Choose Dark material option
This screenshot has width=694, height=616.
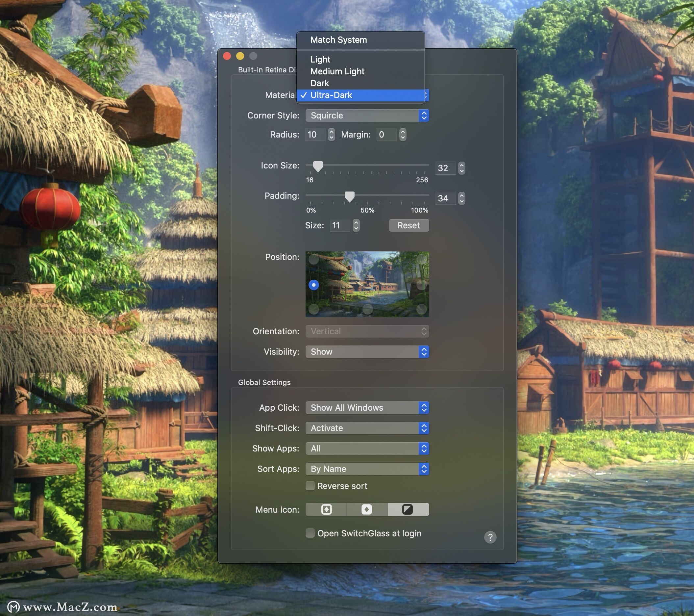pyautogui.click(x=360, y=83)
